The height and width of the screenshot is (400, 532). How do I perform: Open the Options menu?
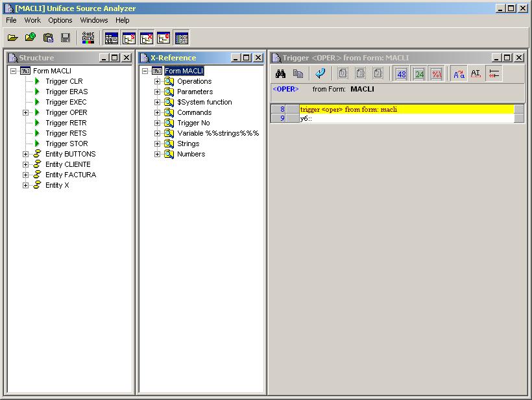[x=60, y=20]
